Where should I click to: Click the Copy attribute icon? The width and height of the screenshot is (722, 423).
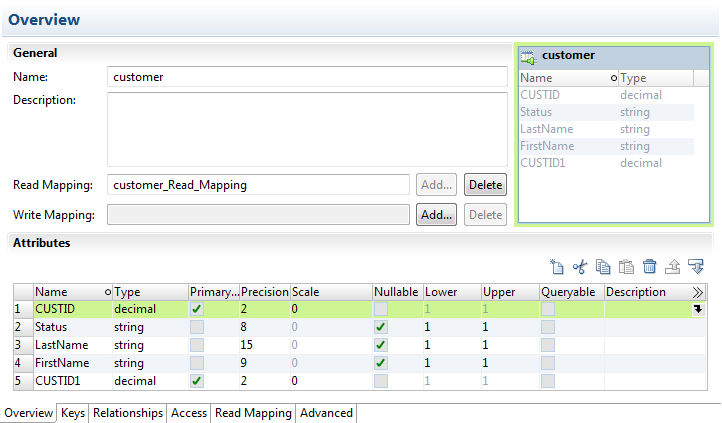point(603,267)
